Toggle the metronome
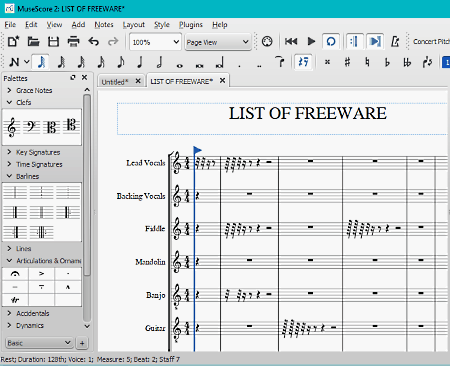450x366 pixels. pyautogui.click(x=395, y=41)
